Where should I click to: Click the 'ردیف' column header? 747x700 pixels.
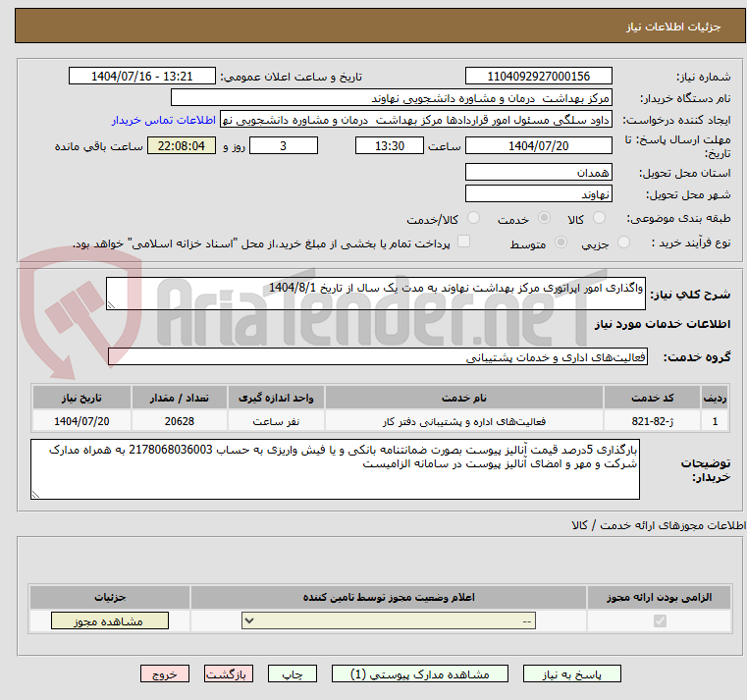click(715, 398)
